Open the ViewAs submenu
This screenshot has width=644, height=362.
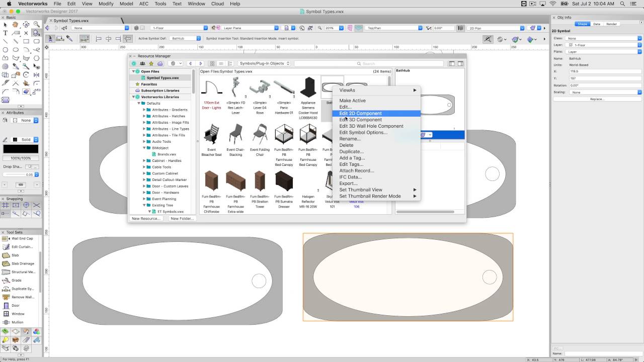[x=376, y=90]
